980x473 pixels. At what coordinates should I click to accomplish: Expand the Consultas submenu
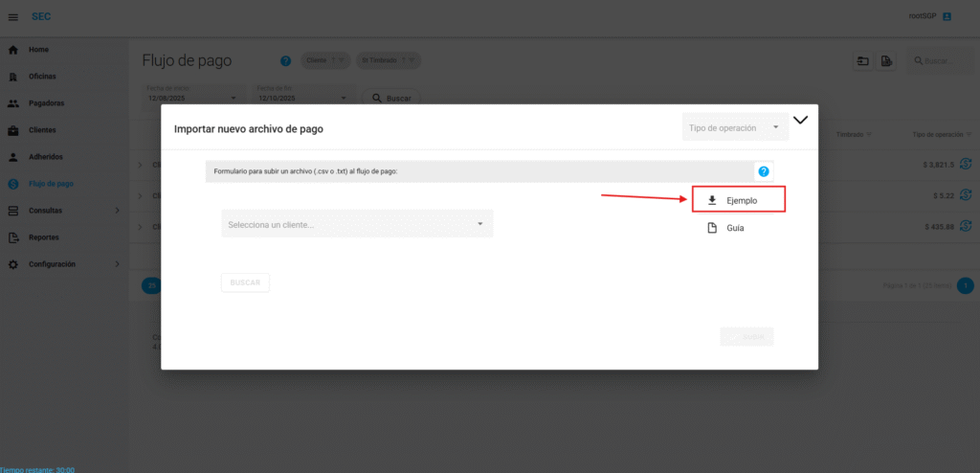117,211
